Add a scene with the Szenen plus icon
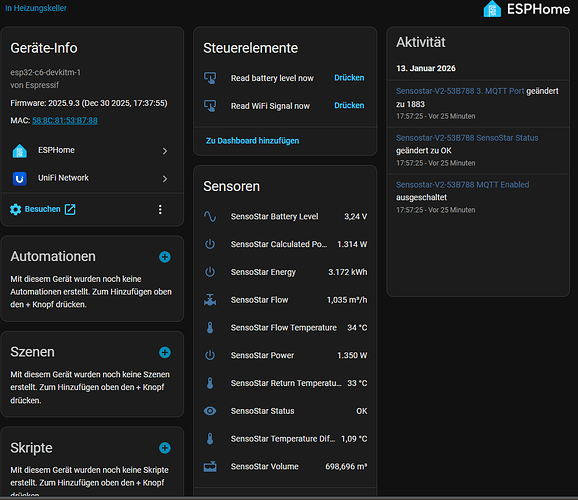 click(x=165, y=353)
